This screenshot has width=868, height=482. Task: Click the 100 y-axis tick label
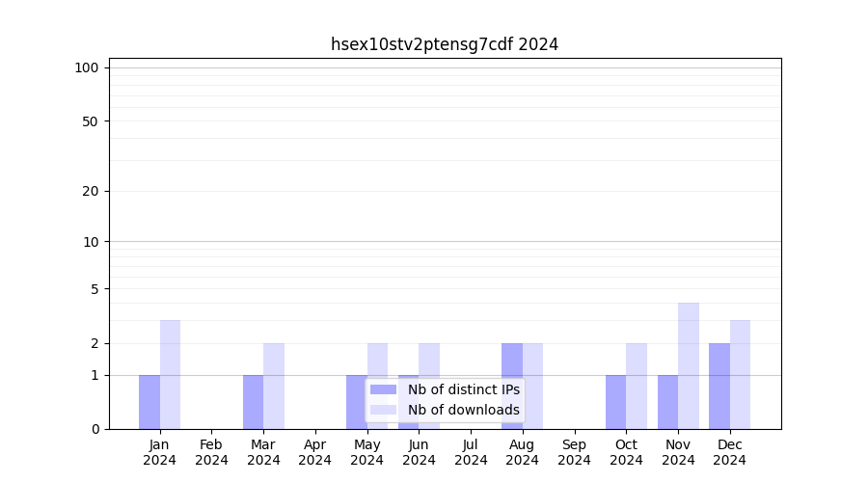pos(87,67)
